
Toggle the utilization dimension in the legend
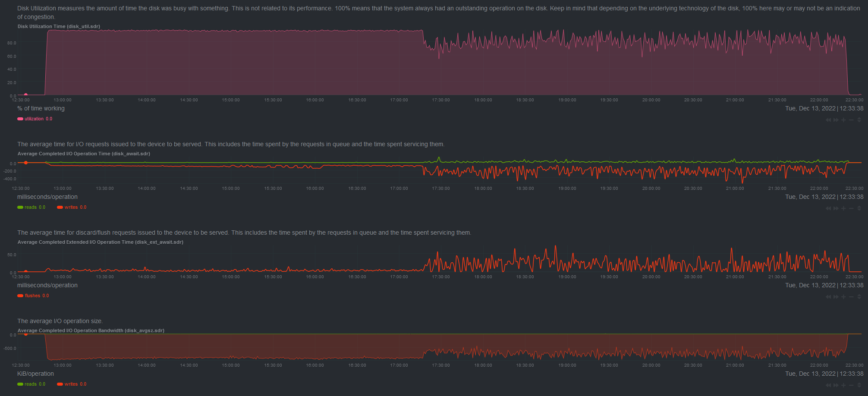[x=35, y=119]
